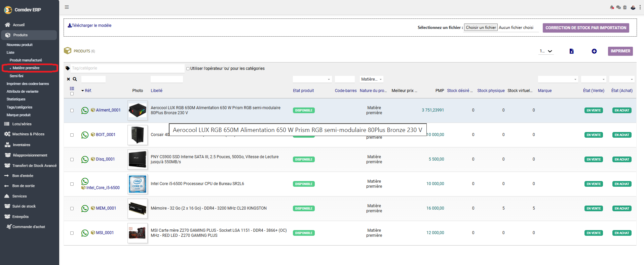The image size is (644, 265).
Task: Select the MEM_0001 row checkbox
Action: coord(72,209)
